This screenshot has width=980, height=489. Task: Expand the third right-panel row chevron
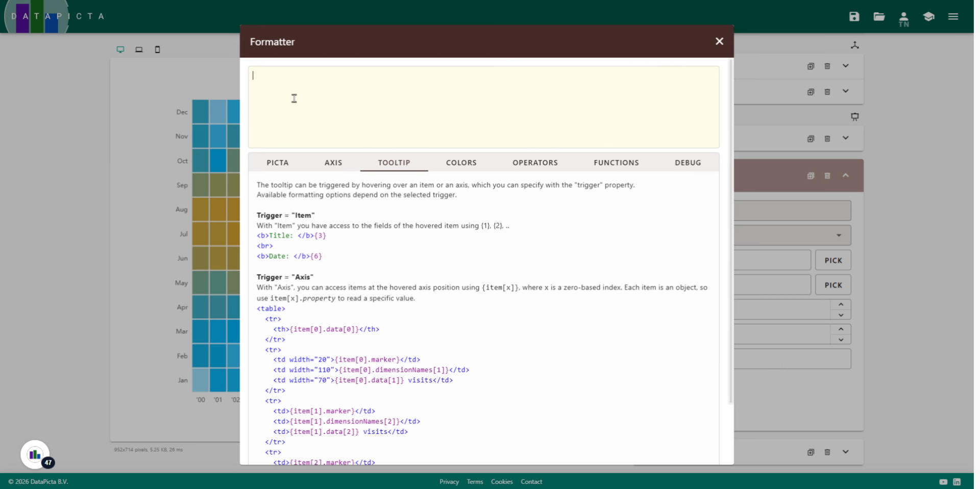click(x=846, y=138)
